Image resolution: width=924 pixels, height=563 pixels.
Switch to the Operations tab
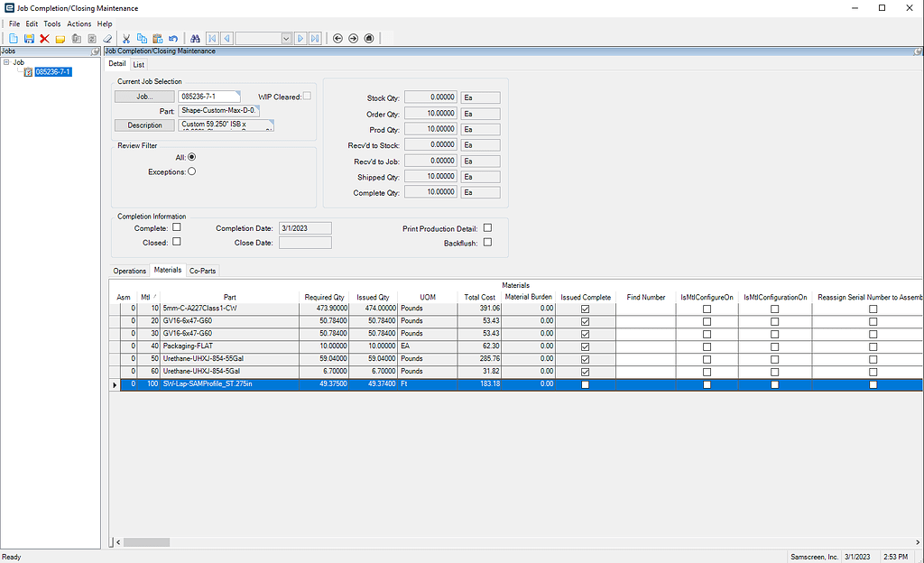tap(129, 270)
